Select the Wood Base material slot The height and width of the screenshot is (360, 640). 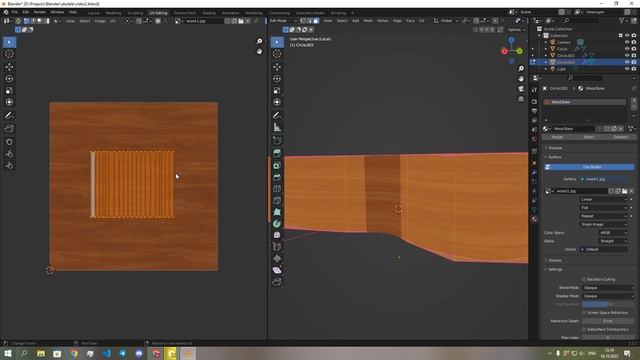tap(584, 102)
